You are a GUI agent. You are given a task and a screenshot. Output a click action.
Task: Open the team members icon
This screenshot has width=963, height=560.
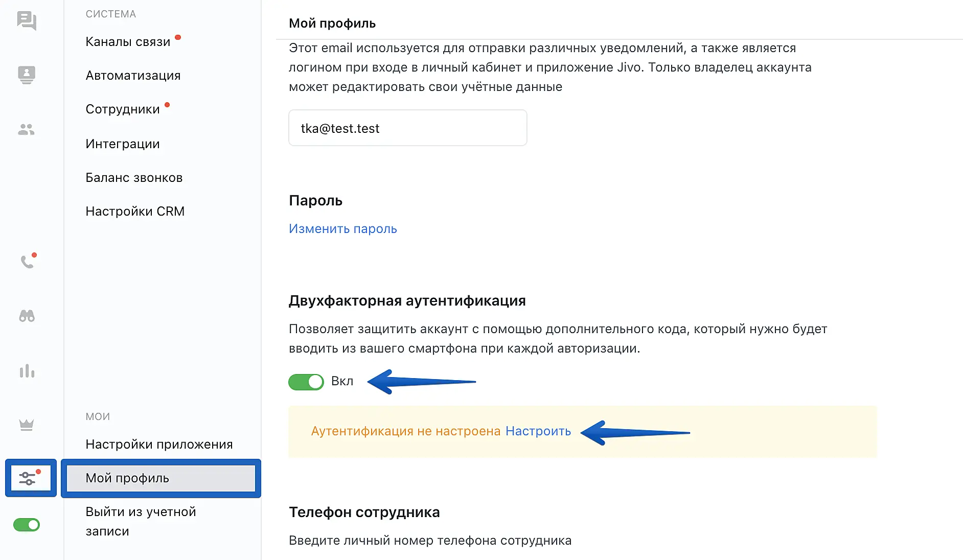tap(27, 130)
